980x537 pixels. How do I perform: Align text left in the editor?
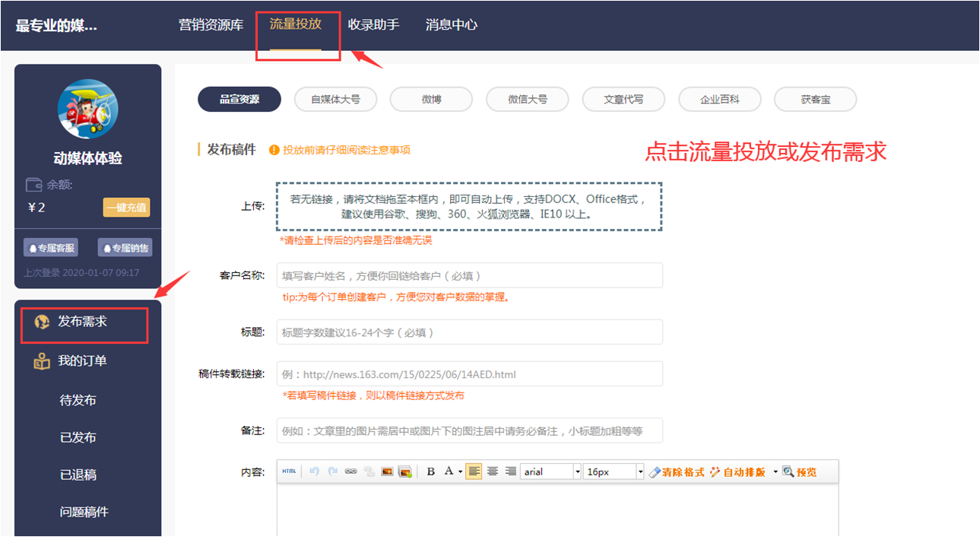point(474,472)
